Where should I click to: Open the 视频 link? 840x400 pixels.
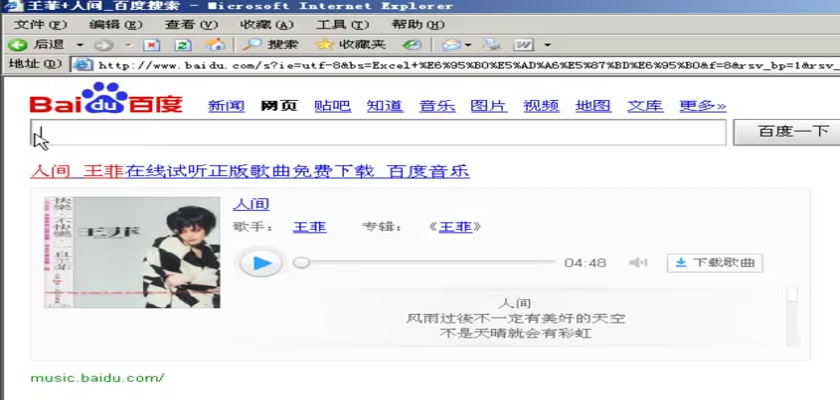coord(541,106)
